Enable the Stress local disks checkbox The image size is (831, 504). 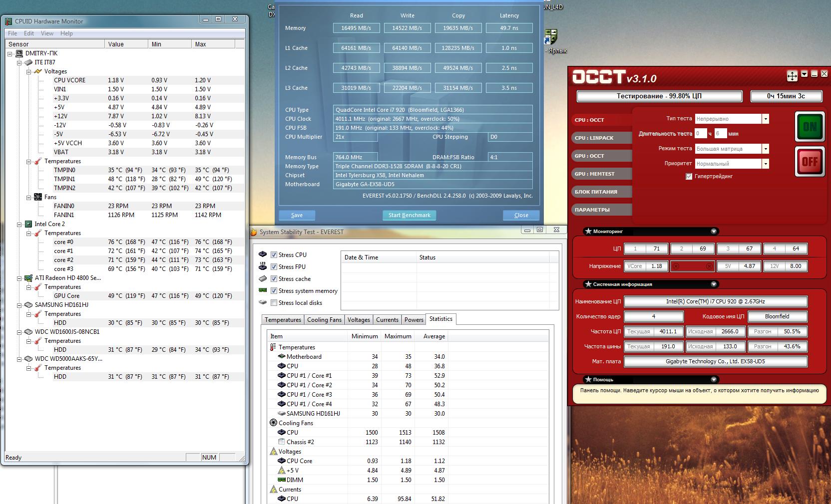pyautogui.click(x=274, y=303)
